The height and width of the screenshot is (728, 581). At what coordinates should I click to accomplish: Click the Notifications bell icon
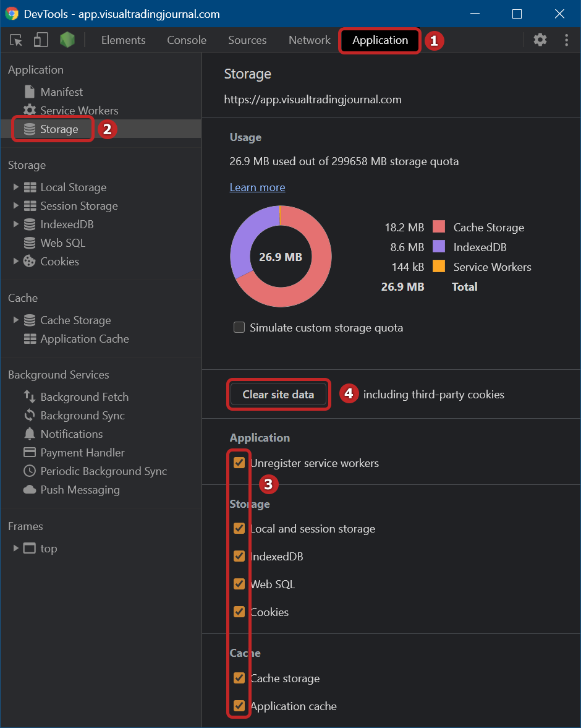(x=30, y=434)
